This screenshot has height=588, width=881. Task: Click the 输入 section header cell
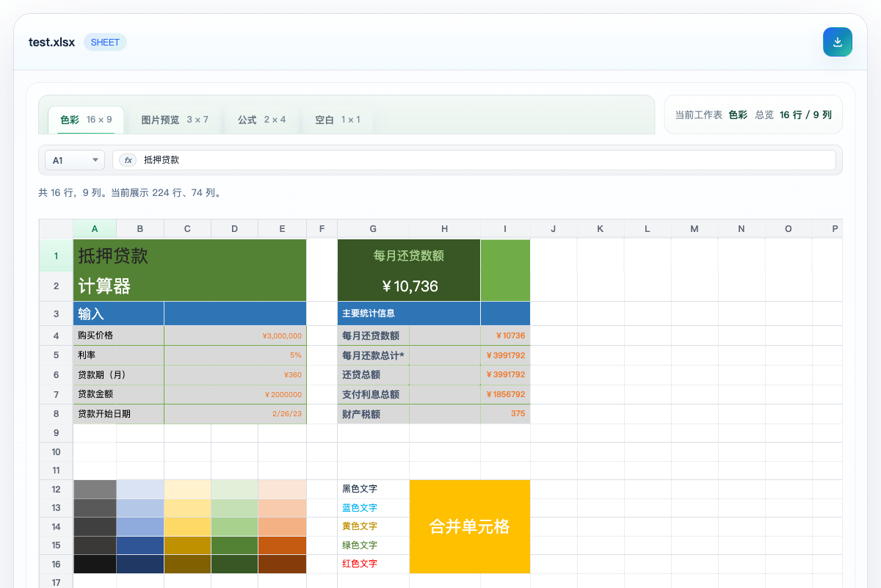click(118, 313)
